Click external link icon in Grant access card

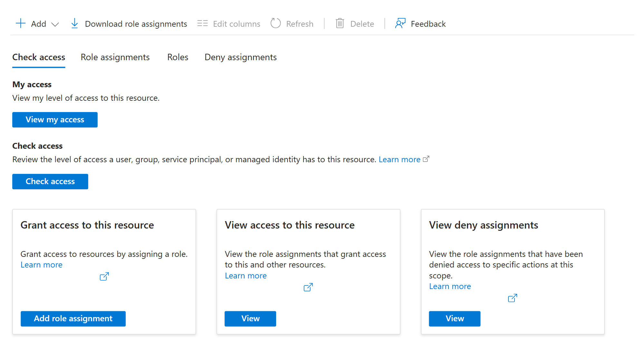tap(104, 276)
